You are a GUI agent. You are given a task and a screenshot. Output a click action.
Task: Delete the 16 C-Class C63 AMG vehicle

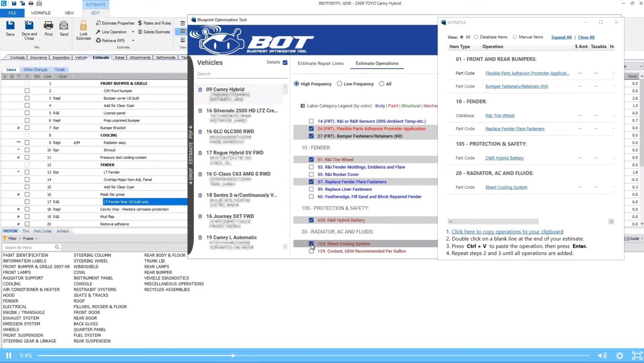(x=200, y=174)
